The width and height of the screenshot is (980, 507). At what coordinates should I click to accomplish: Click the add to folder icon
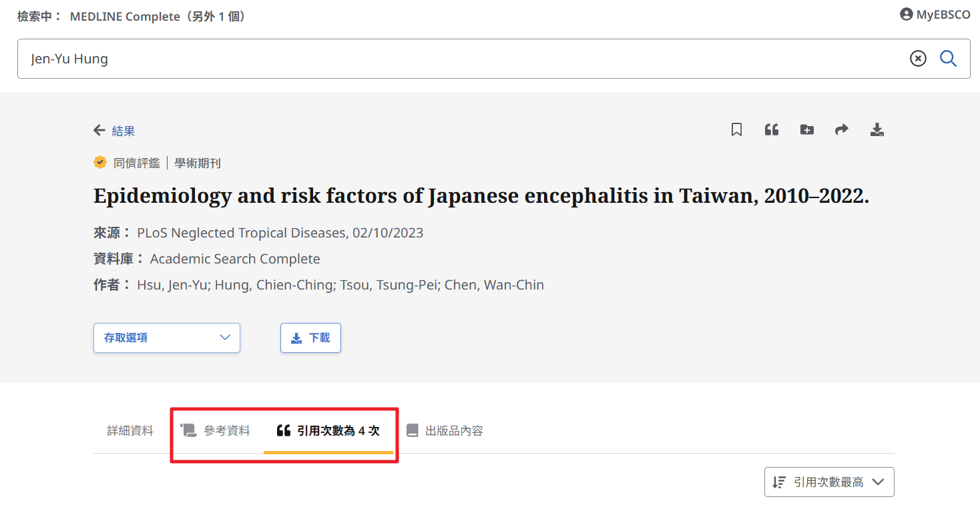pyautogui.click(x=806, y=129)
